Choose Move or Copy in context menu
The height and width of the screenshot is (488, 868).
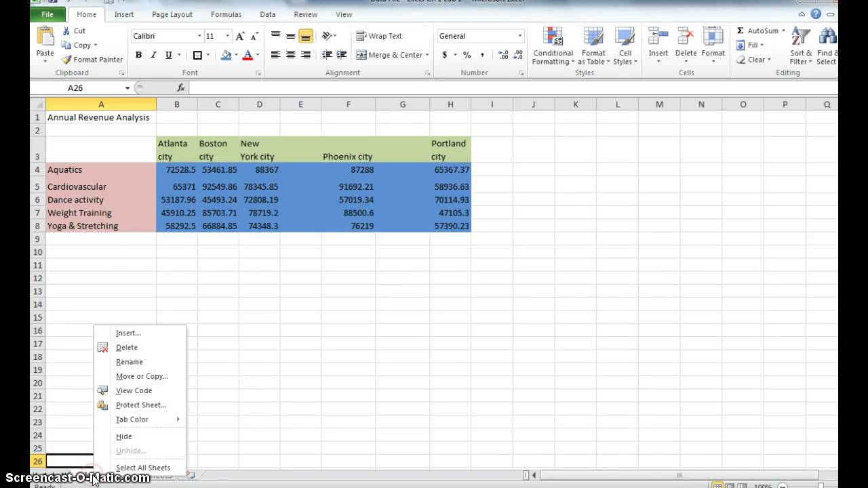[x=140, y=376]
